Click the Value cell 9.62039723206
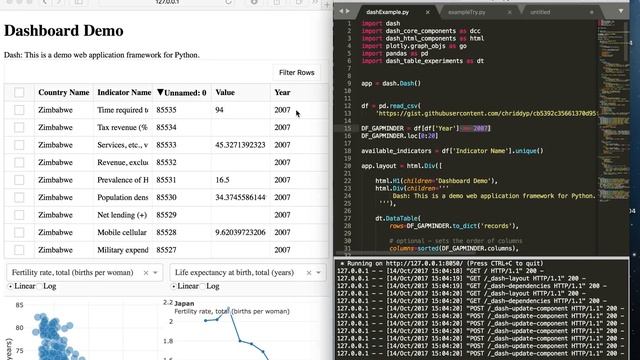 click(x=240, y=233)
